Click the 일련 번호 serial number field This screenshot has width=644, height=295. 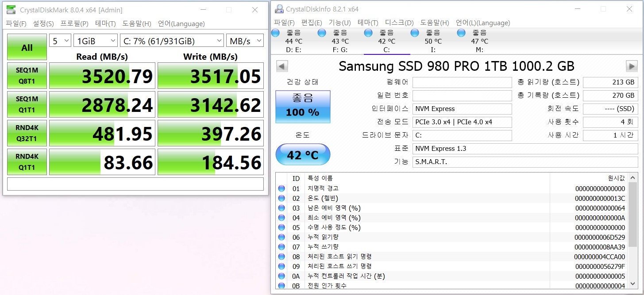click(x=462, y=96)
